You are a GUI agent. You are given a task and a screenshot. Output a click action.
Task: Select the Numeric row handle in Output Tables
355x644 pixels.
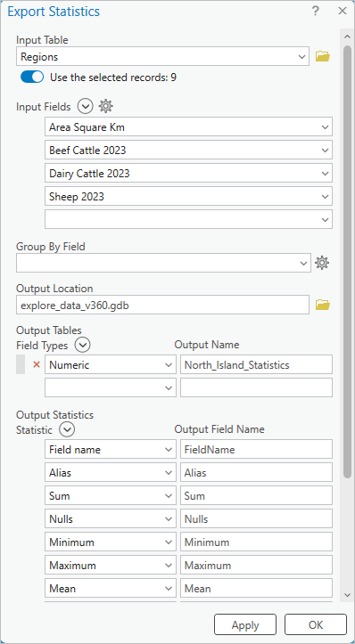pos(21,364)
